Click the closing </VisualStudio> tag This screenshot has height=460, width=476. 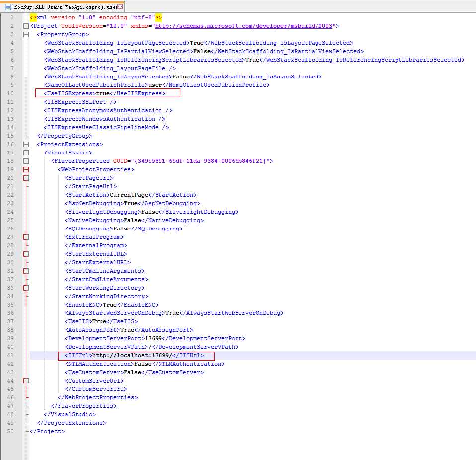coord(70,414)
